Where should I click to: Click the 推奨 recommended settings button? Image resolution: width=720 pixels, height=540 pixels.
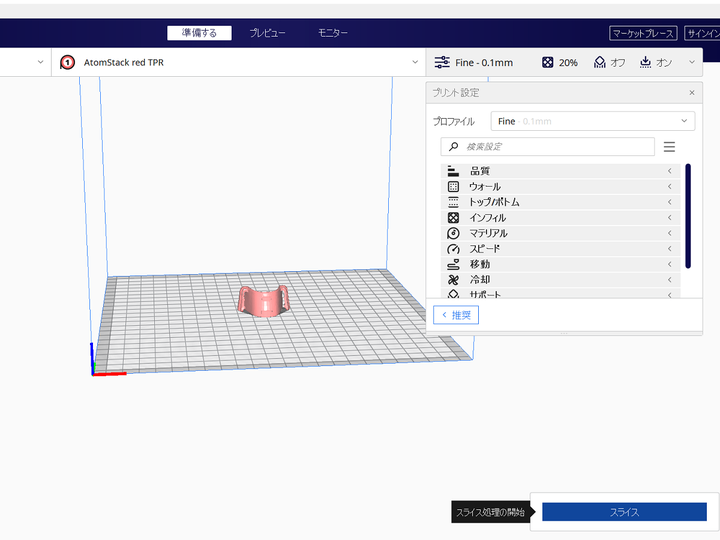tap(456, 315)
